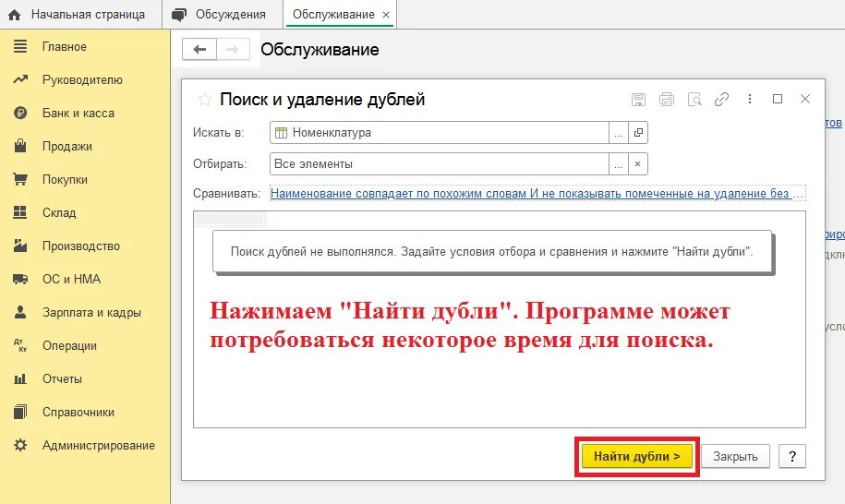Screen dimensions: 845x504
Task: Click the Покупки cart icon
Action: tap(20, 179)
